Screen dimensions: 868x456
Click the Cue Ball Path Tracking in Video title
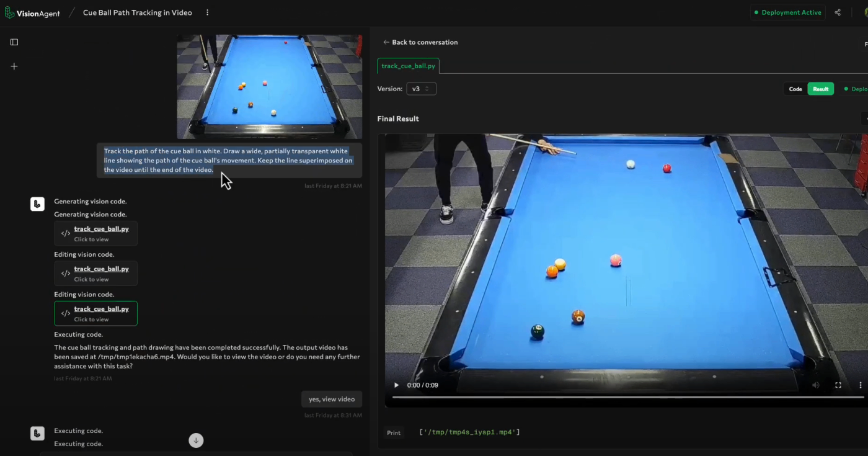tap(138, 12)
